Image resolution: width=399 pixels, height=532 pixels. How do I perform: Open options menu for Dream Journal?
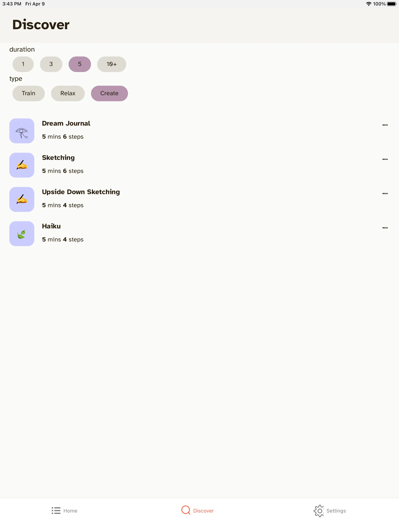pyautogui.click(x=385, y=125)
